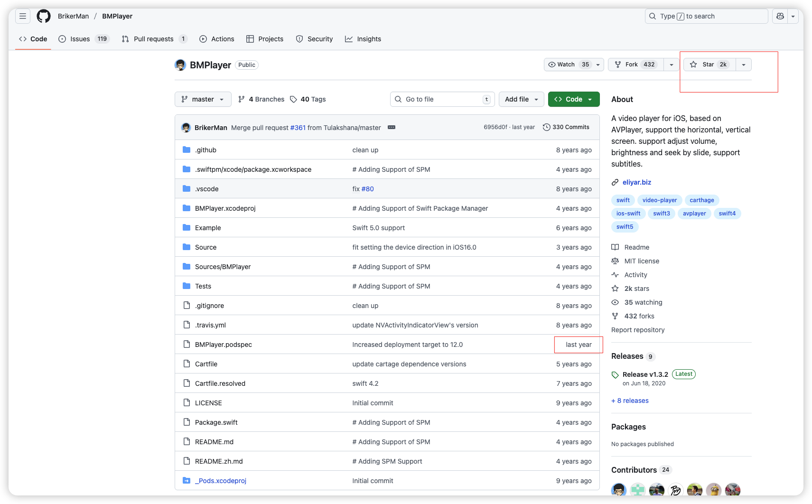This screenshot has width=812, height=504.
Task: Open the Insights tab
Action: [363, 39]
